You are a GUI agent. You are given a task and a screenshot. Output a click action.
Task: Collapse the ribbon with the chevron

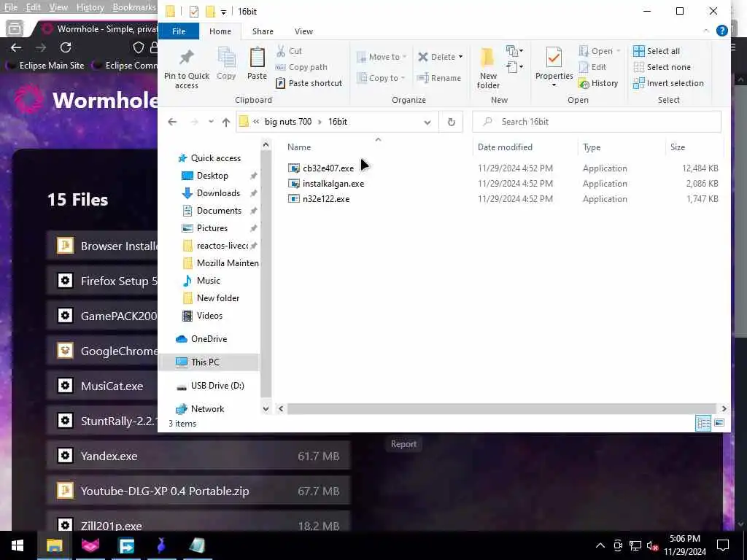point(706,31)
